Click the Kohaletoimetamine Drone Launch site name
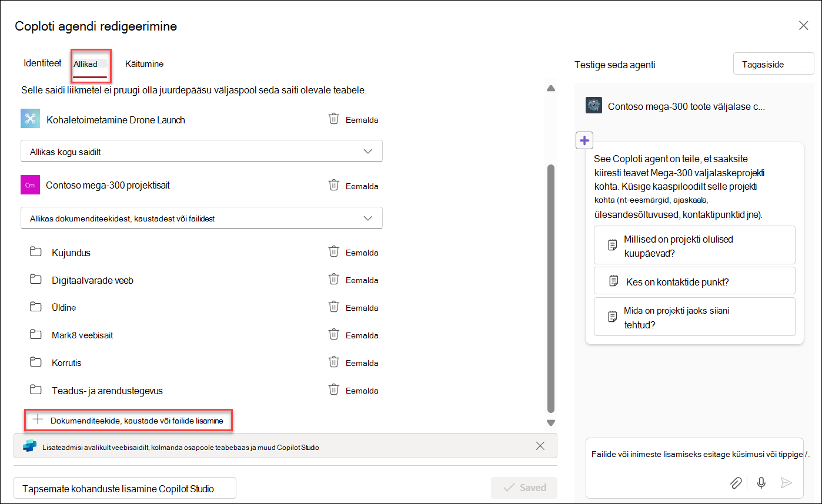This screenshot has width=822, height=504. pyautogui.click(x=116, y=120)
